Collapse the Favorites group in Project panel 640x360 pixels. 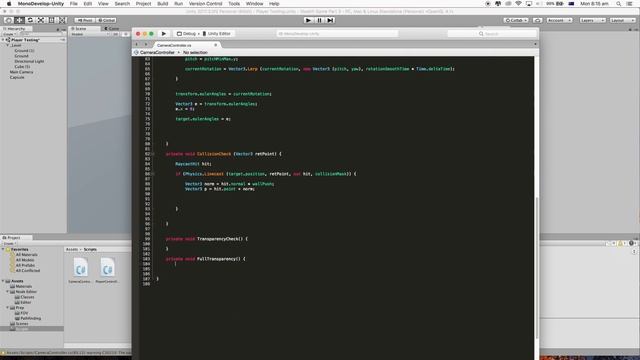[3, 249]
